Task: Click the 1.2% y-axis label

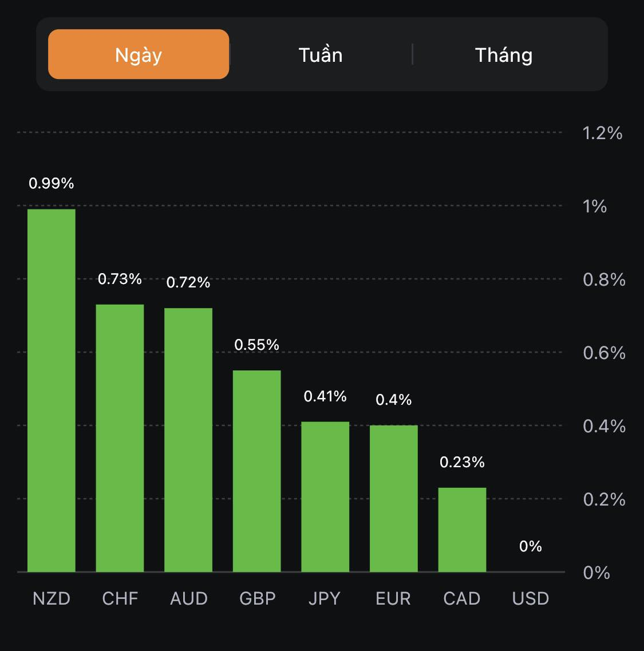Action: coord(602,133)
